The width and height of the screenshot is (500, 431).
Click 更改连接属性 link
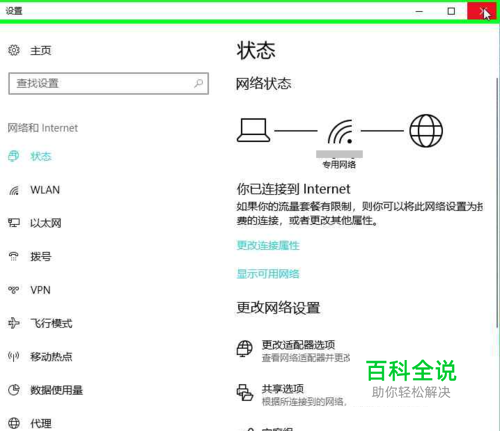click(x=268, y=246)
